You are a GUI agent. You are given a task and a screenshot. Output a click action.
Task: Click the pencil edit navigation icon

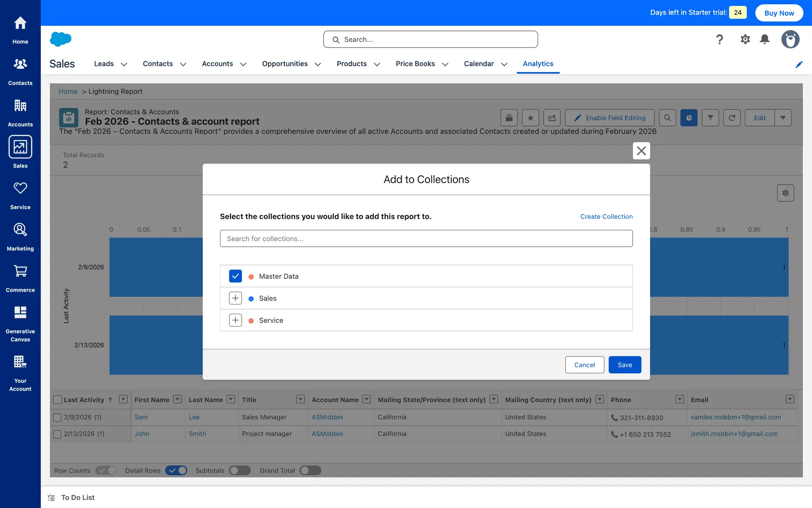pos(798,64)
